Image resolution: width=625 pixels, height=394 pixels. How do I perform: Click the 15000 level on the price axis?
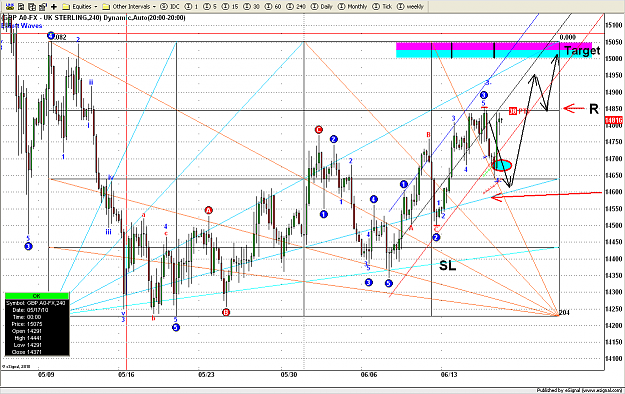[614, 59]
